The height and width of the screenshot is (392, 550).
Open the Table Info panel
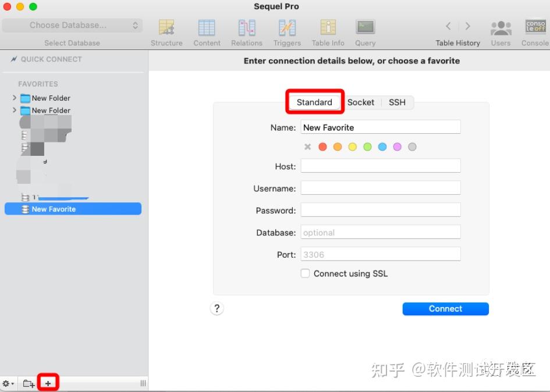tap(328, 27)
